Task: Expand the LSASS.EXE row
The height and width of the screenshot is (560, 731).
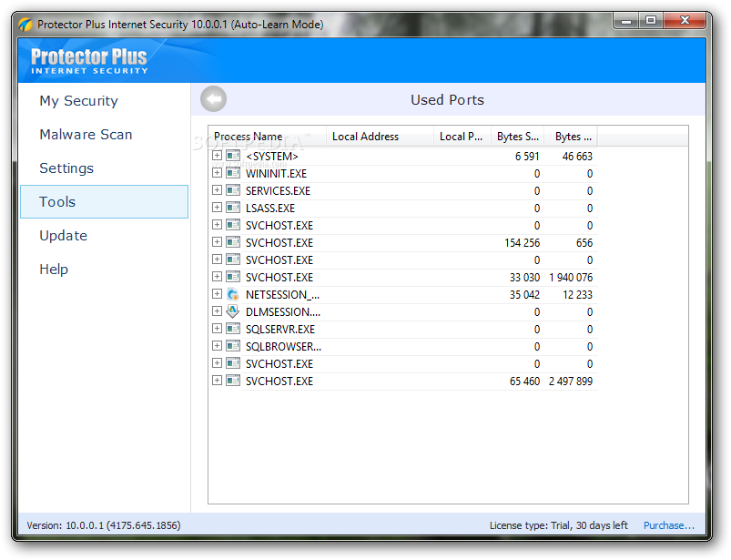Action: pos(217,207)
